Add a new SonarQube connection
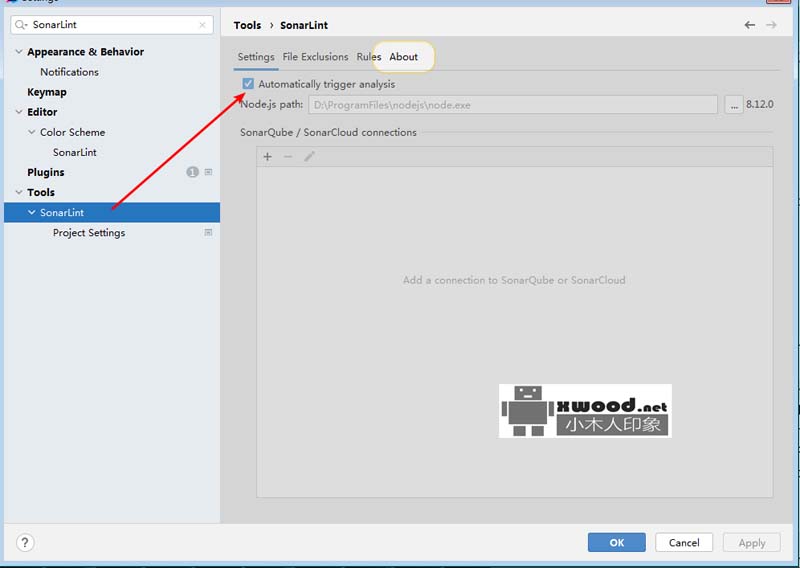800x568 pixels. (x=267, y=157)
